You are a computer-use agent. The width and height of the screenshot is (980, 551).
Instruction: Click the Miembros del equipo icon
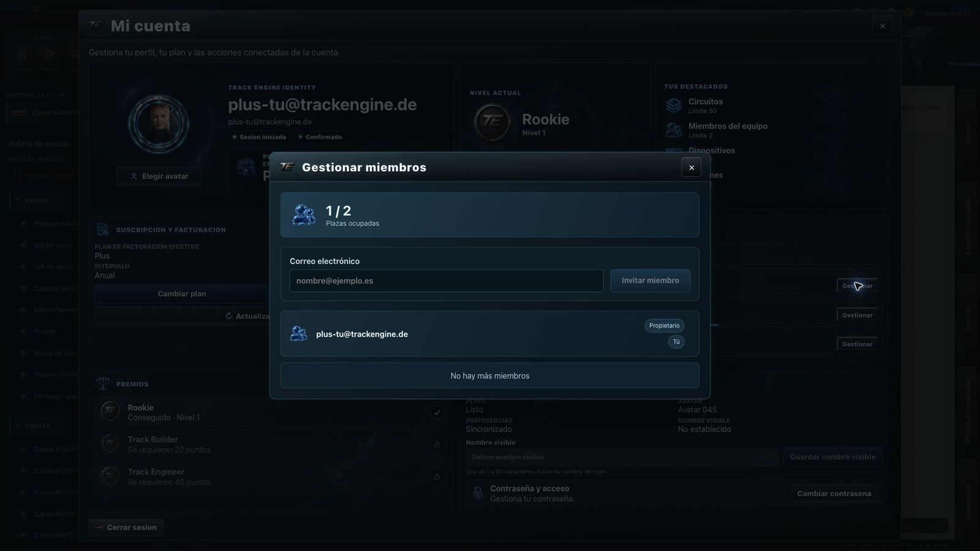(x=674, y=130)
